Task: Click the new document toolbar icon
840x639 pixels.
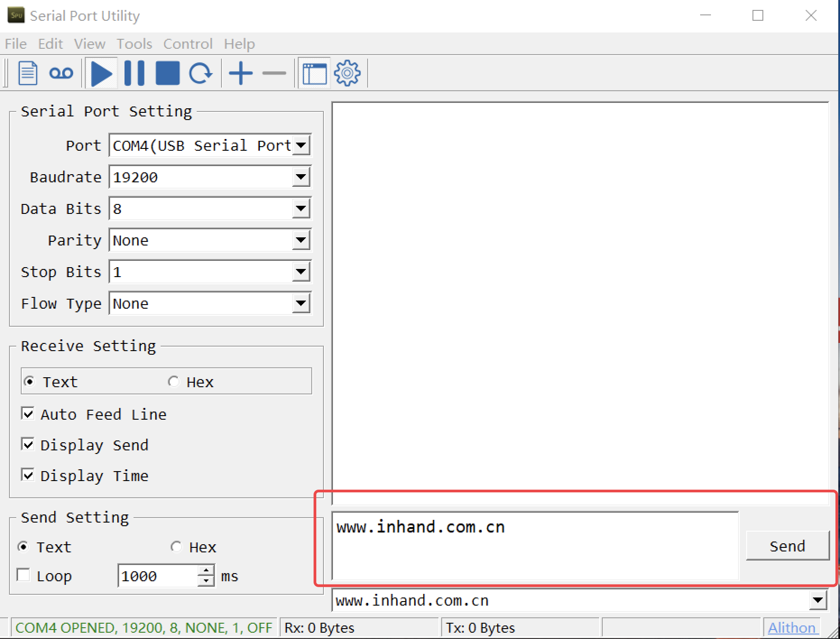Action: (28, 73)
